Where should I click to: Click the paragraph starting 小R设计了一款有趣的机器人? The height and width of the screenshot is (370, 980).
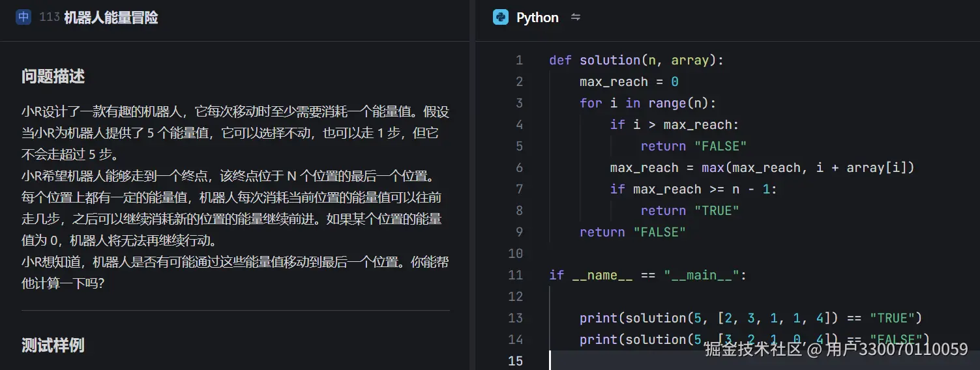(235, 134)
